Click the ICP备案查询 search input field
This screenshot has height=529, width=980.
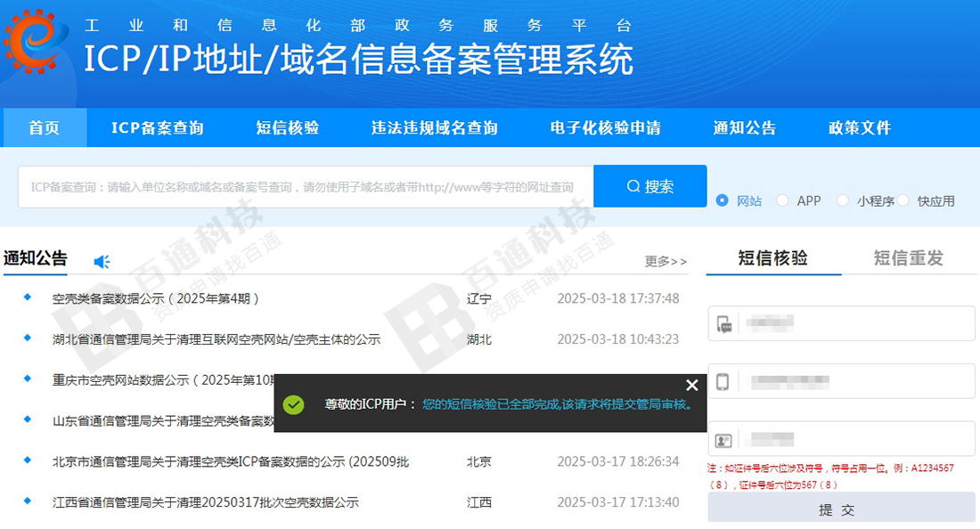(303, 187)
